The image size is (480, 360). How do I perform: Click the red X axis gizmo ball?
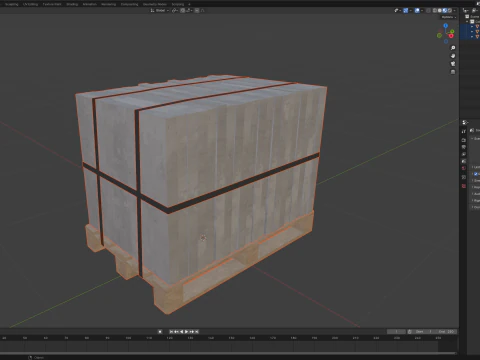pos(451,36)
